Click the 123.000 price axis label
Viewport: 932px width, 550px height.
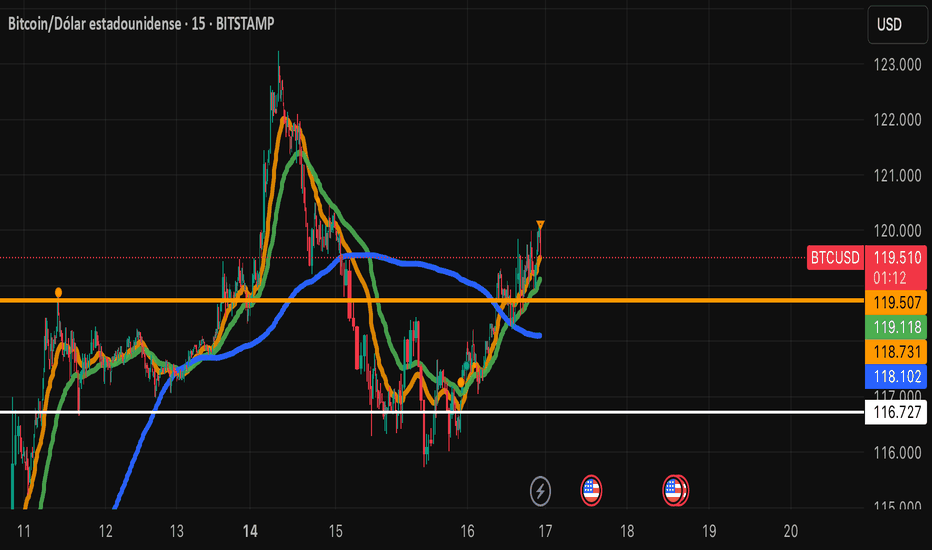(x=897, y=65)
